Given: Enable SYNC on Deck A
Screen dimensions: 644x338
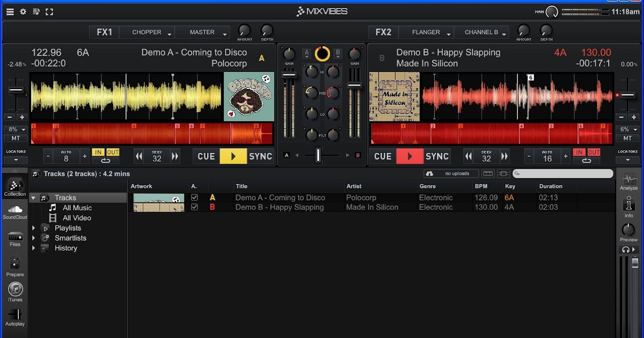Looking at the screenshot, I should [x=261, y=156].
